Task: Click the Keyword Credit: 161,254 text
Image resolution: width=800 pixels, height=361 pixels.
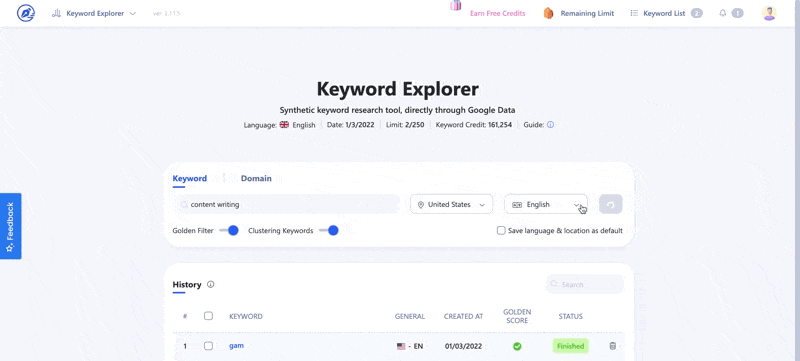Action: [473, 124]
